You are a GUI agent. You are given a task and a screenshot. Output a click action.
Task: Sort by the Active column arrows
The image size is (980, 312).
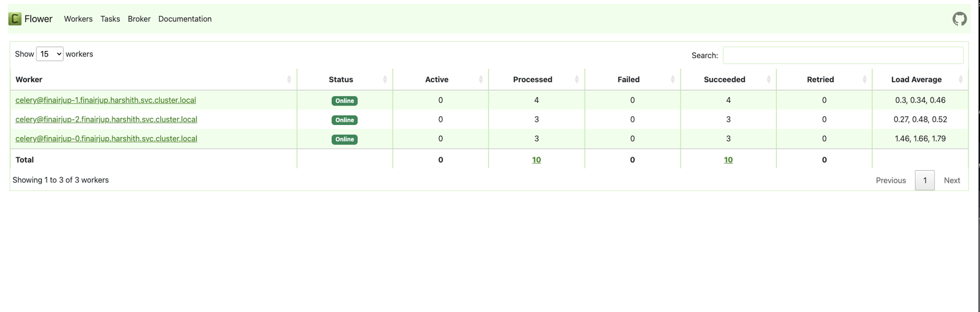[481, 80]
